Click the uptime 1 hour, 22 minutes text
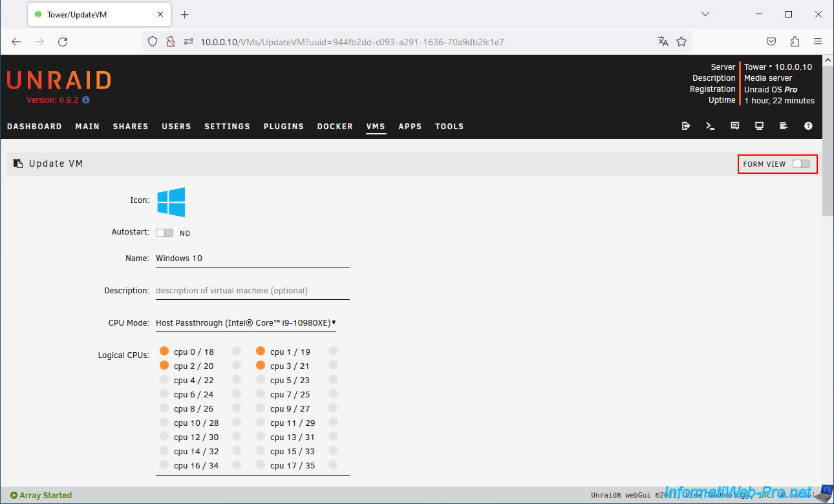Viewport: 834px width, 504px height. pyautogui.click(x=780, y=101)
